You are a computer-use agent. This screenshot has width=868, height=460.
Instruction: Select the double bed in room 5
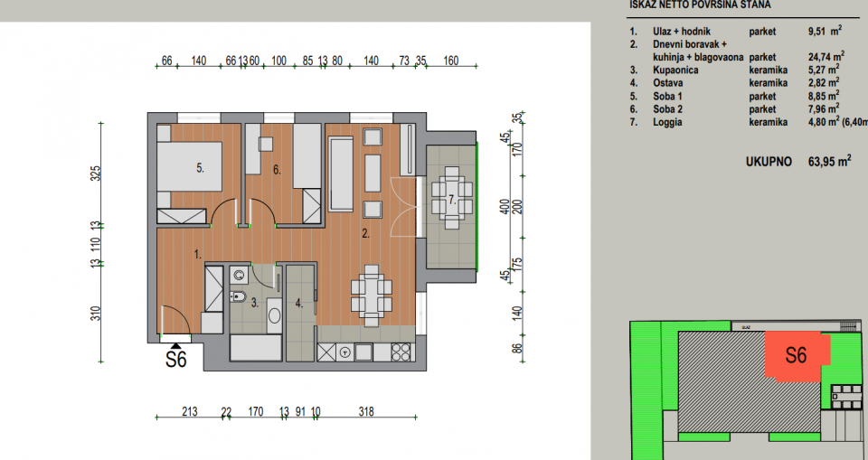tap(190, 166)
